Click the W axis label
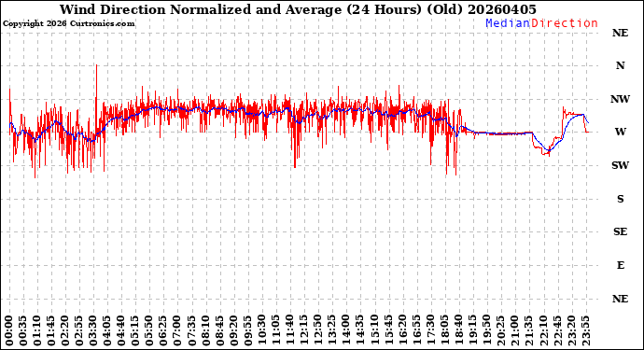The width and height of the screenshot is (644, 350). (620, 132)
